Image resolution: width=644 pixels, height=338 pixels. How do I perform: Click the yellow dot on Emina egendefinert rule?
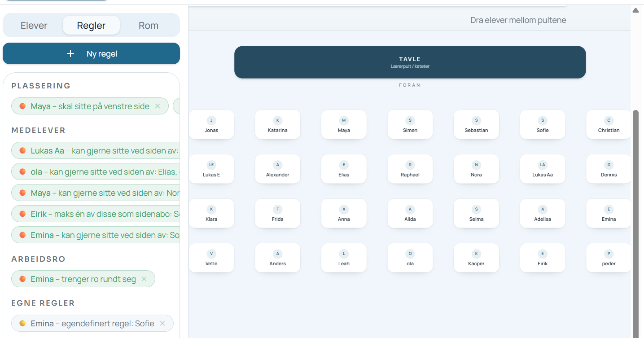point(22,324)
